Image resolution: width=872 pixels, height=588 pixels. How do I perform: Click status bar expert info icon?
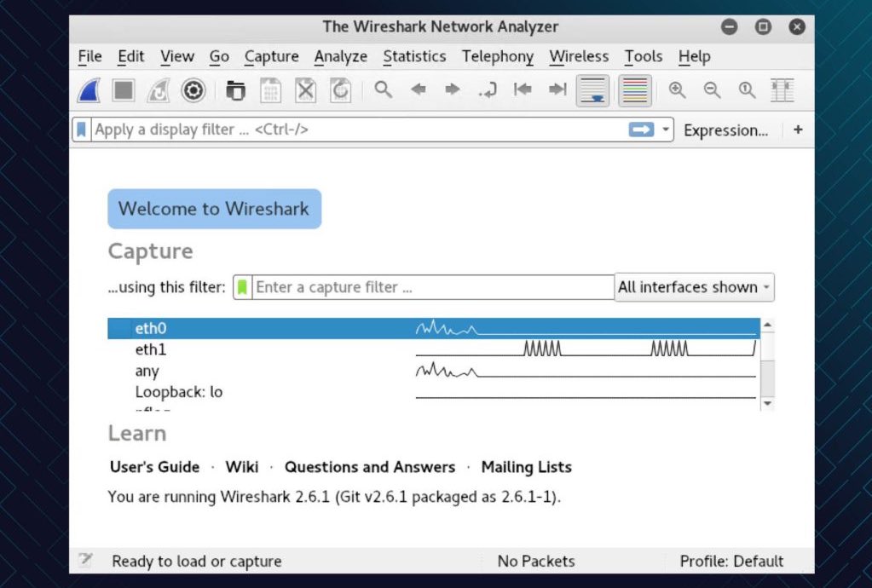point(85,559)
